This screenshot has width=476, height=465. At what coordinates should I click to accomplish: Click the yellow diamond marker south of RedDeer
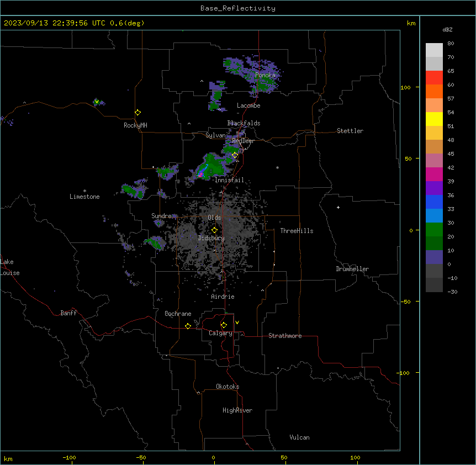tap(235, 155)
